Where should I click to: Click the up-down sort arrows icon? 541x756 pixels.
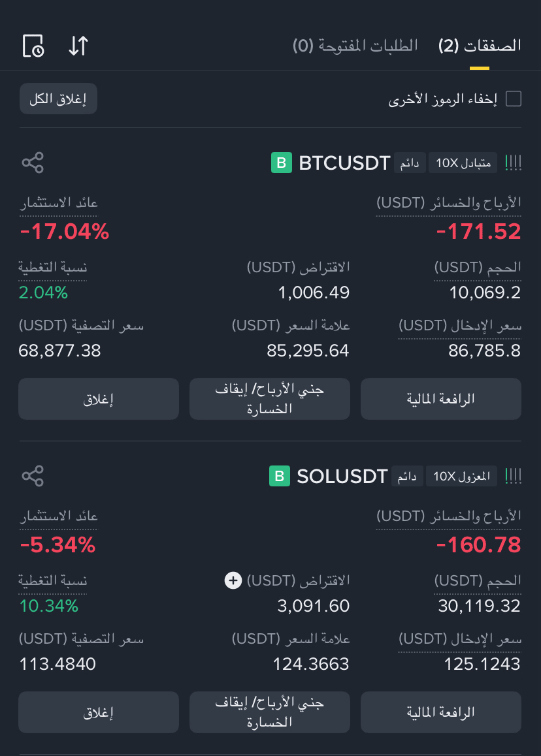click(x=78, y=46)
